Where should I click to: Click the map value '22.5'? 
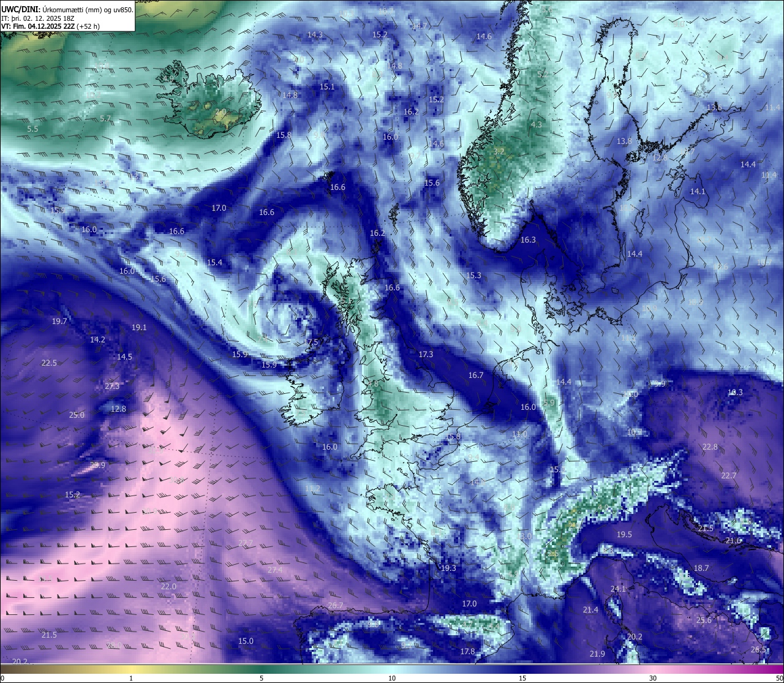pos(49,363)
